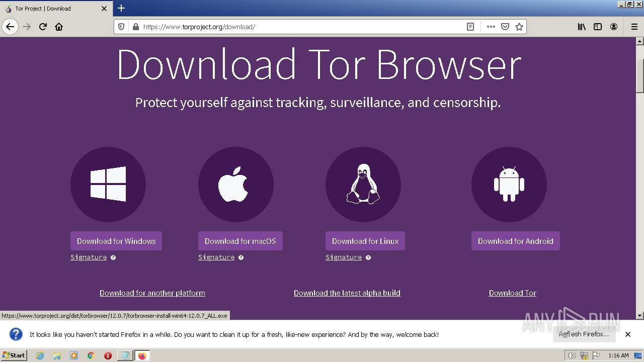Click the Download Tor Browser heading

click(x=319, y=65)
